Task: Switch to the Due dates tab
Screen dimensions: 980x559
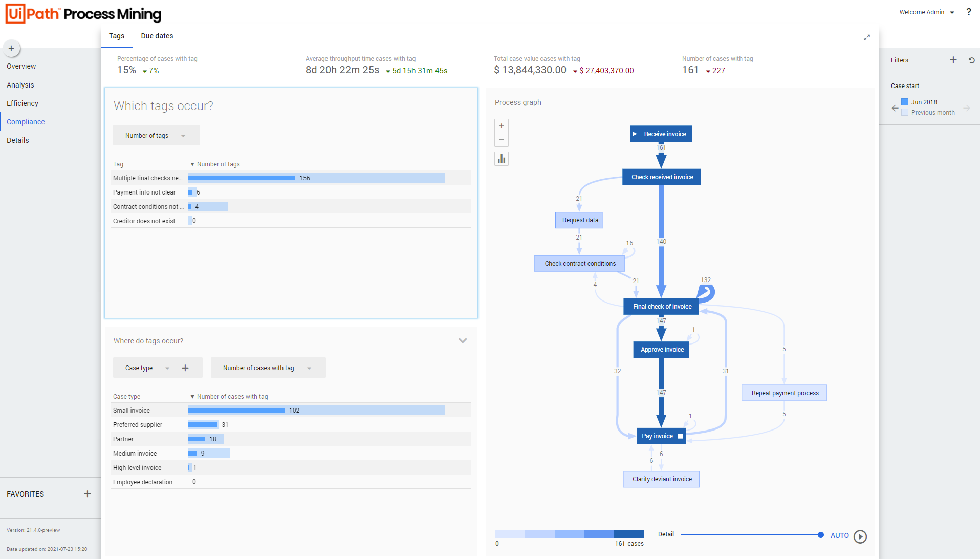Action: 157,36
